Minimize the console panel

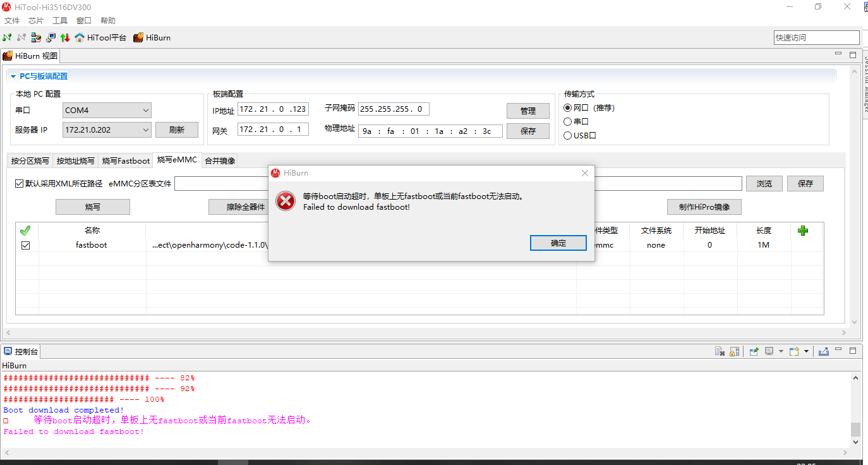[839, 350]
